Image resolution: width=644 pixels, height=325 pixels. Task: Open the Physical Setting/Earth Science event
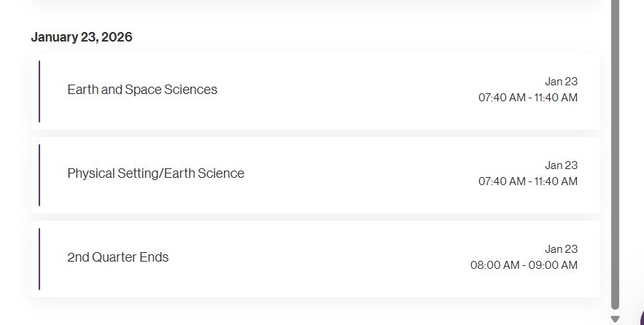point(155,173)
